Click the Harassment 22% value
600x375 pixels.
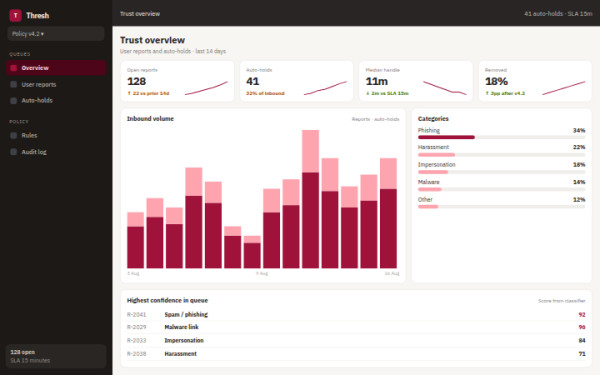click(x=579, y=147)
